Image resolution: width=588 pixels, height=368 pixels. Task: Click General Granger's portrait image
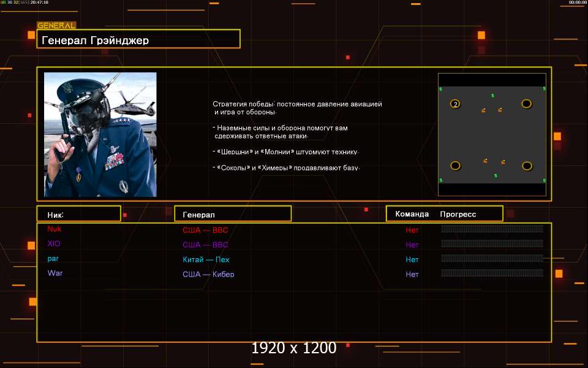100,134
